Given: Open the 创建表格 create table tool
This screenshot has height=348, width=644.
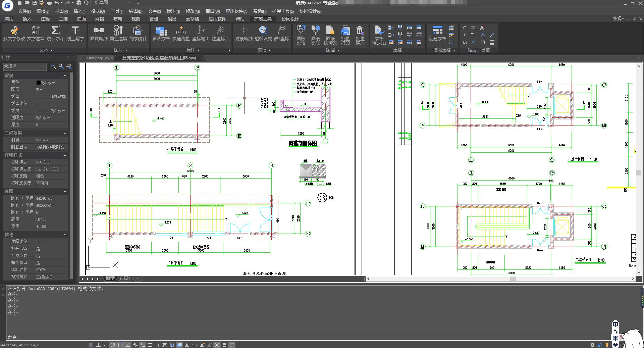Looking at the screenshot, I should coord(437,33).
